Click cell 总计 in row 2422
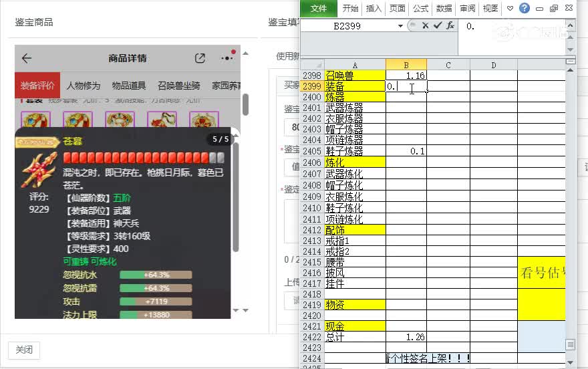 [355, 337]
